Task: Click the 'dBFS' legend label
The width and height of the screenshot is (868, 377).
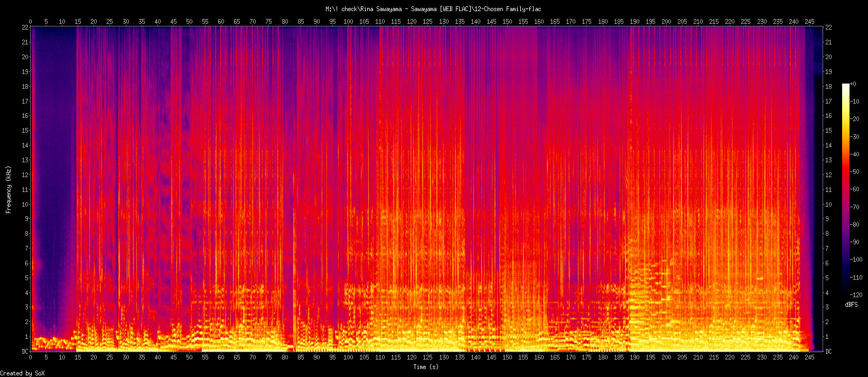Action: 851,305
